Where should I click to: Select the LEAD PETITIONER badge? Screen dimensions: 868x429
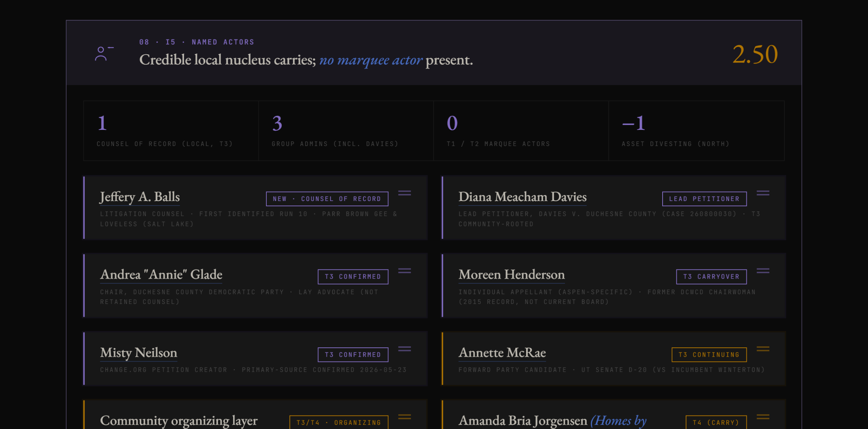[705, 199]
